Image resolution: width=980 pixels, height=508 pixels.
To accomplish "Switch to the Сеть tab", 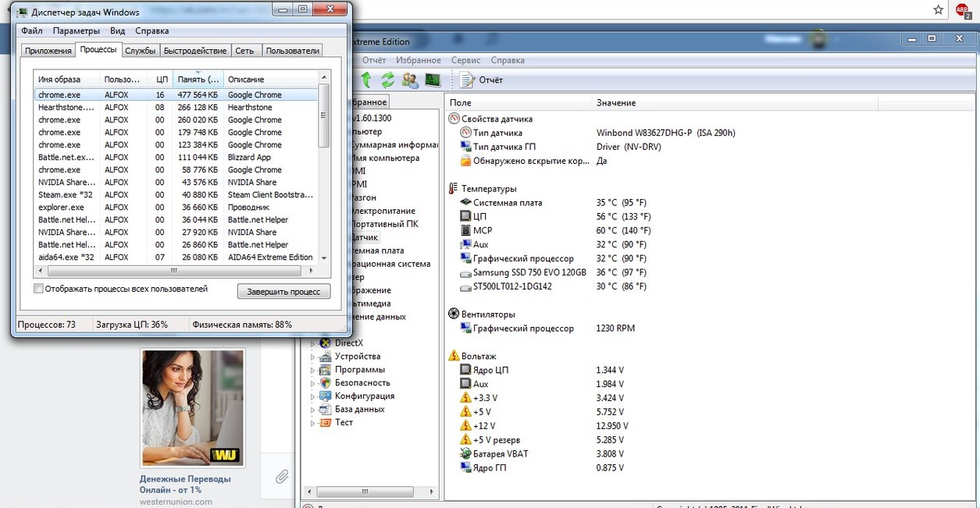I will [244, 51].
